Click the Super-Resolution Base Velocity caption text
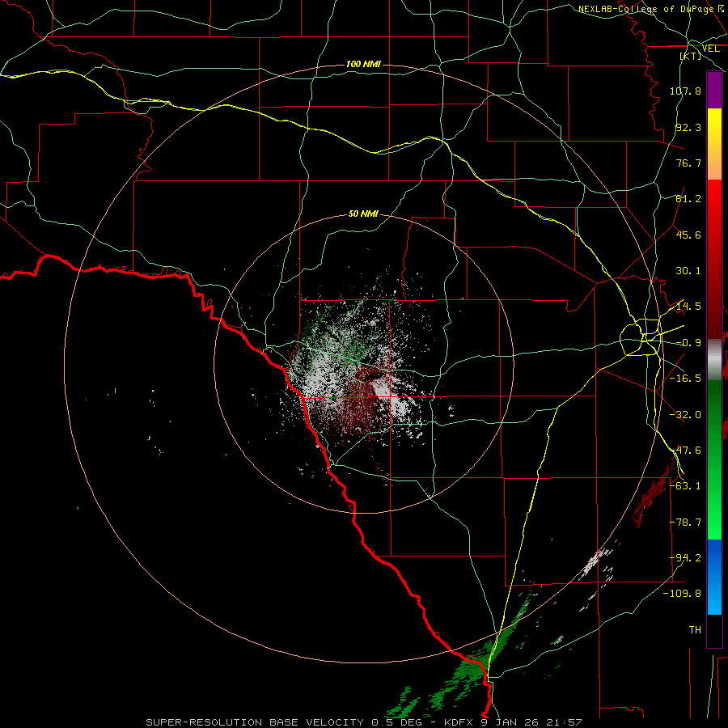 point(363,722)
